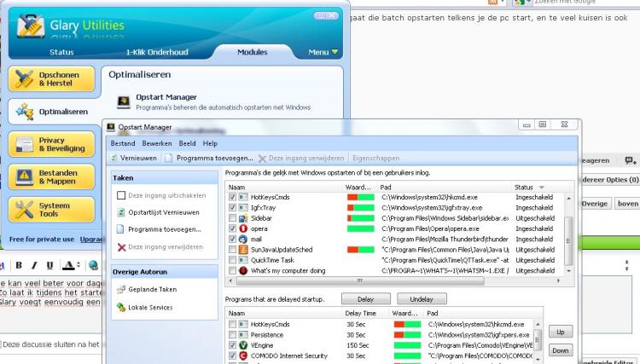The width and height of the screenshot is (640, 364).
Task: Click Vernieuwen toolbar button
Action: coord(134,159)
